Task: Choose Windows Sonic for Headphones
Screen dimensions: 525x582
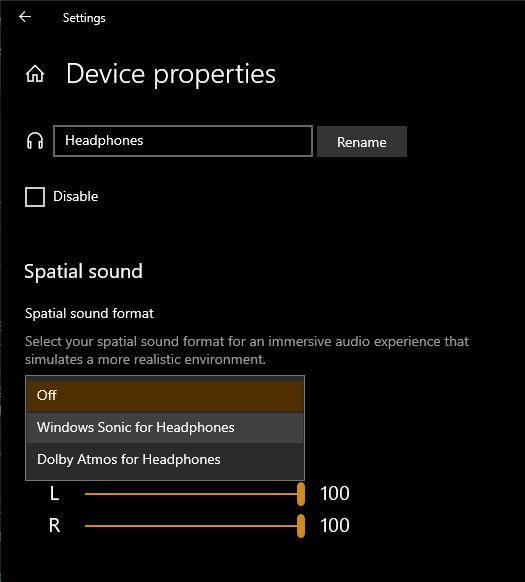Action: tap(165, 428)
